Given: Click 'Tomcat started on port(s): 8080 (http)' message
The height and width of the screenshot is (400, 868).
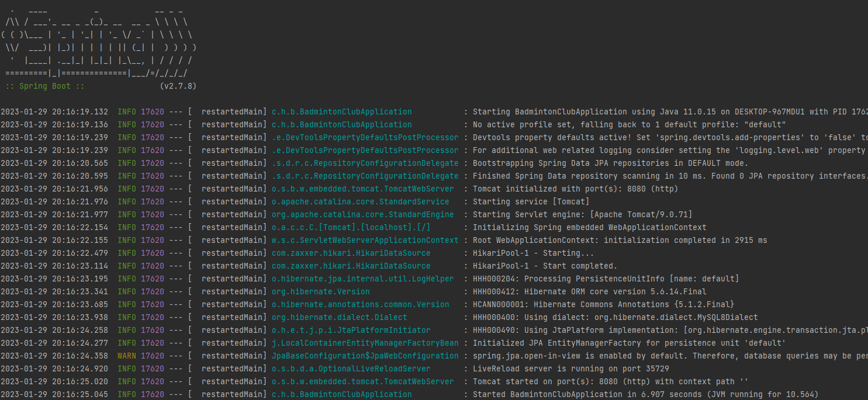Looking at the screenshot, I should pos(611,381).
